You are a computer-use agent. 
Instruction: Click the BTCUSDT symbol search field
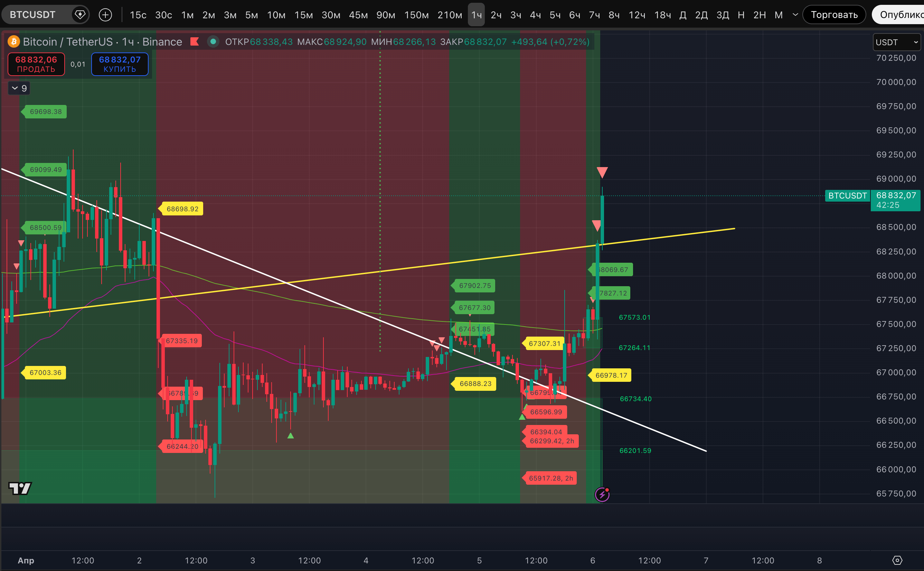(x=33, y=15)
